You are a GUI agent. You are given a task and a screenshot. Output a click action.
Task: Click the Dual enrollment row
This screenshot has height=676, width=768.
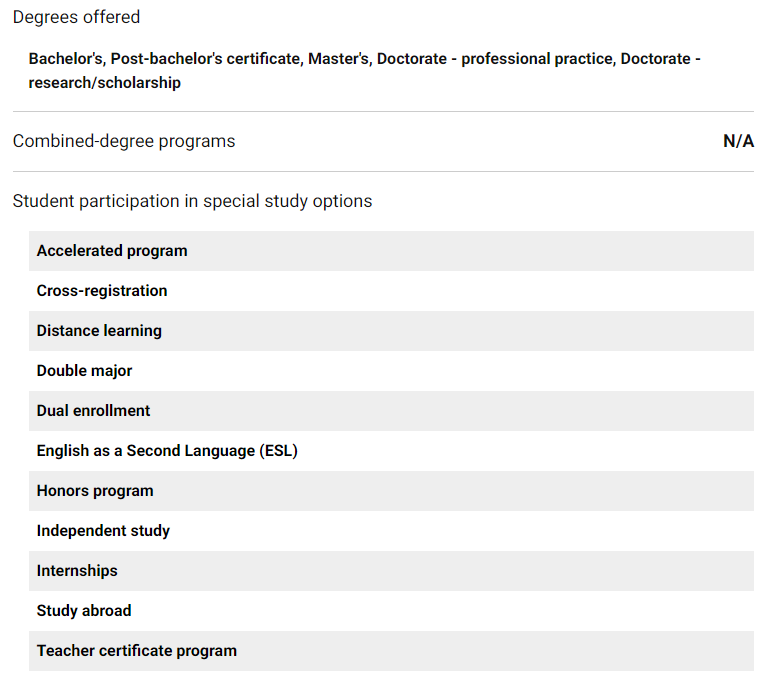[94, 411]
